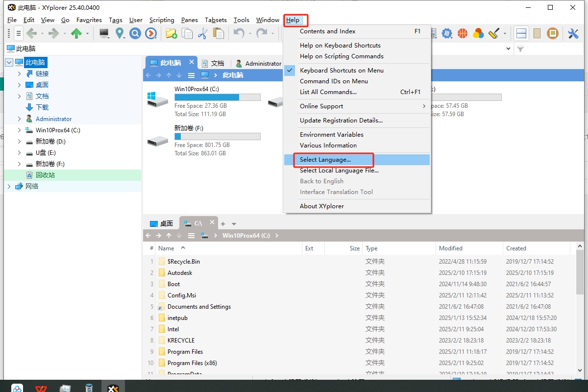Image resolution: width=588 pixels, height=392 pixels.
Task: Choose Select Language... from Help menu
Action: [x=357, y=160]
